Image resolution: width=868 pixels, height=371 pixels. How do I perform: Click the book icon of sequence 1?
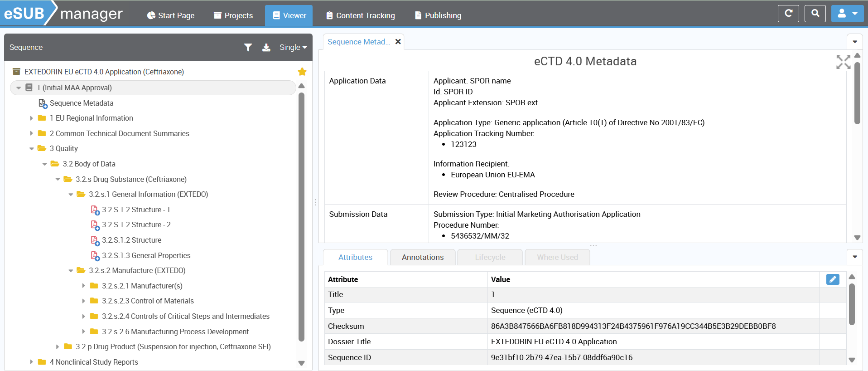[29, 88]
